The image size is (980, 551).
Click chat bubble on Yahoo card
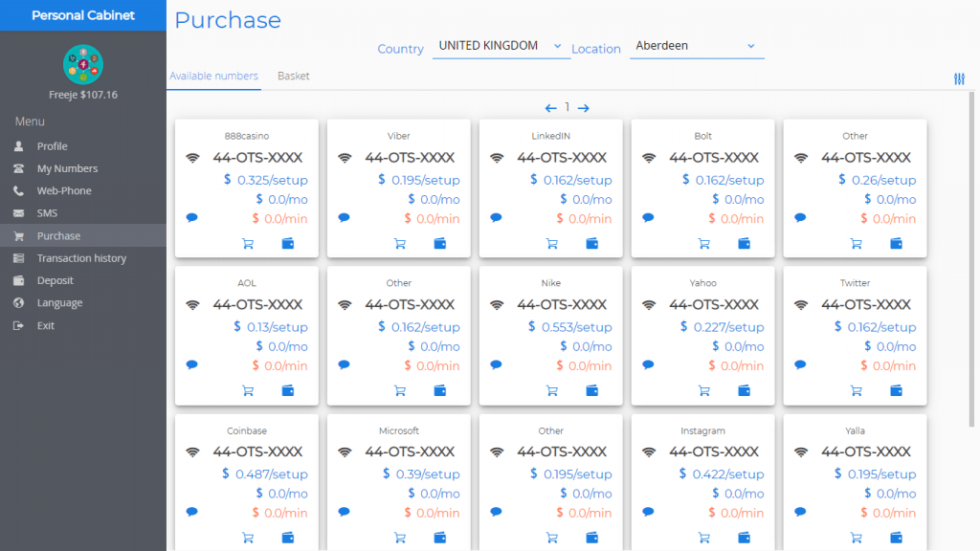tap(648, 365)
